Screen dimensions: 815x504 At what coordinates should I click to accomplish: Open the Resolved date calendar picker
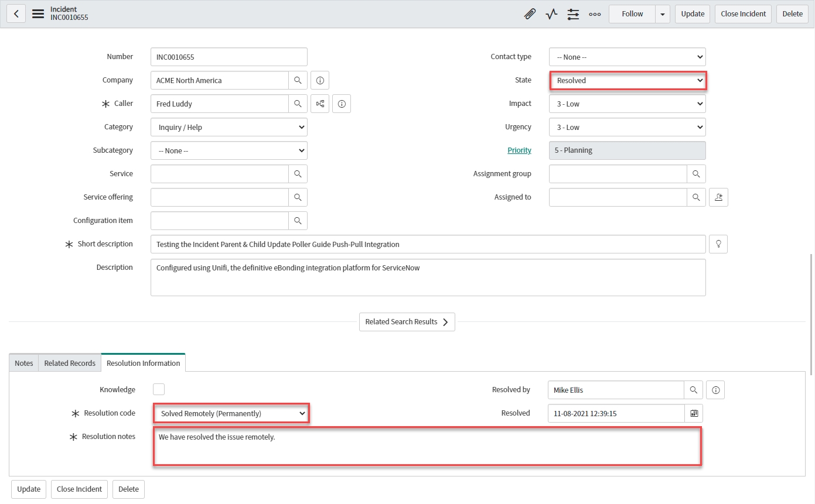point(694,413)
